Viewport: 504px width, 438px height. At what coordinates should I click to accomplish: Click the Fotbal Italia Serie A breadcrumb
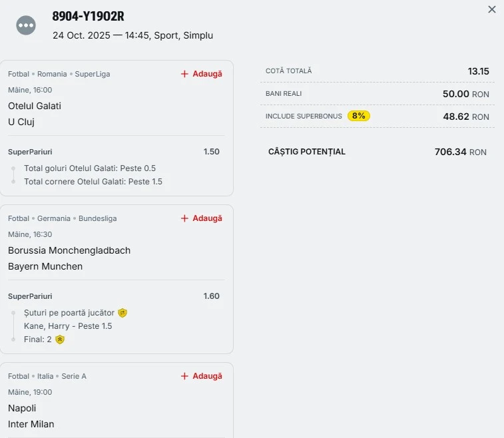[x=47, y=376]
